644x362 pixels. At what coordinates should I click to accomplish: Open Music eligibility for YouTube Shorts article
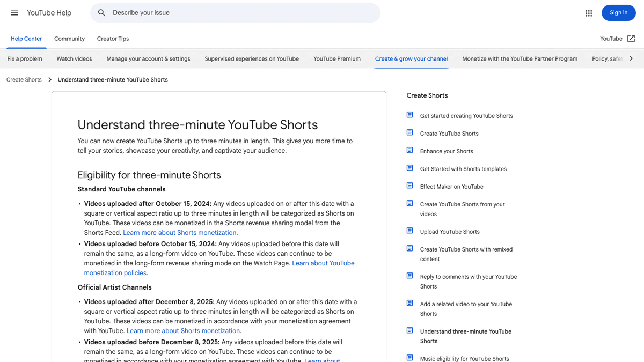465,359
